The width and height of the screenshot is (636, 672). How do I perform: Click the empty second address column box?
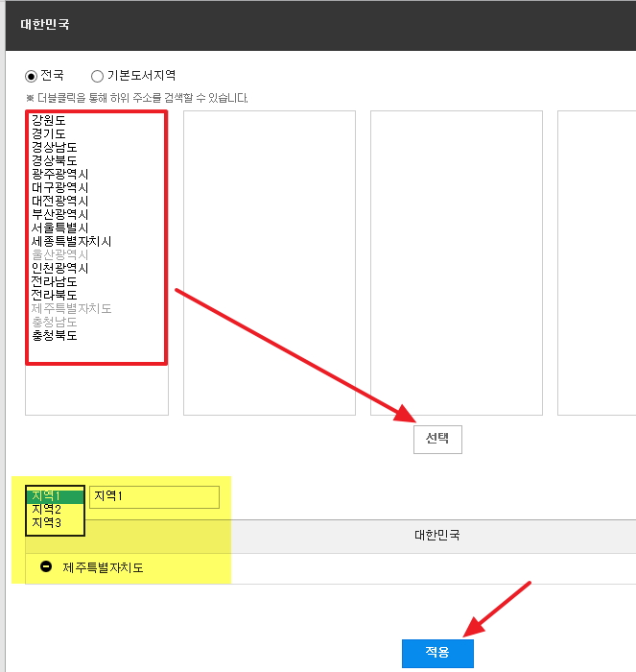pyautogui.click(x=270, y=263)
